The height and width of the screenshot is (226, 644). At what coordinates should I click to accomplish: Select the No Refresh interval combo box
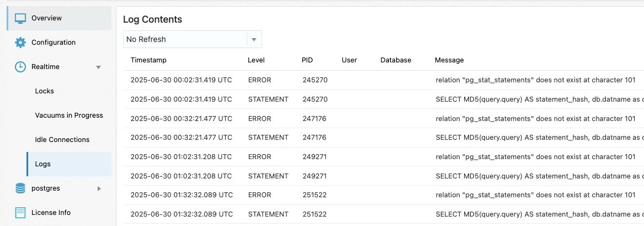pyautogui.click(x=185, y=39)
